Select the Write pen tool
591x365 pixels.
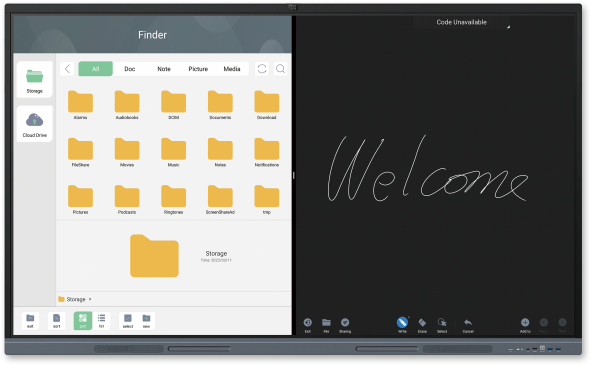pyautogui.click(x=402, y=325)
